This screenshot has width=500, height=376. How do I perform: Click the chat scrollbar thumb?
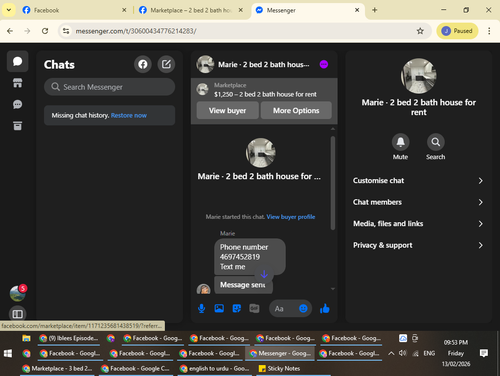click(x=333, y=183)
